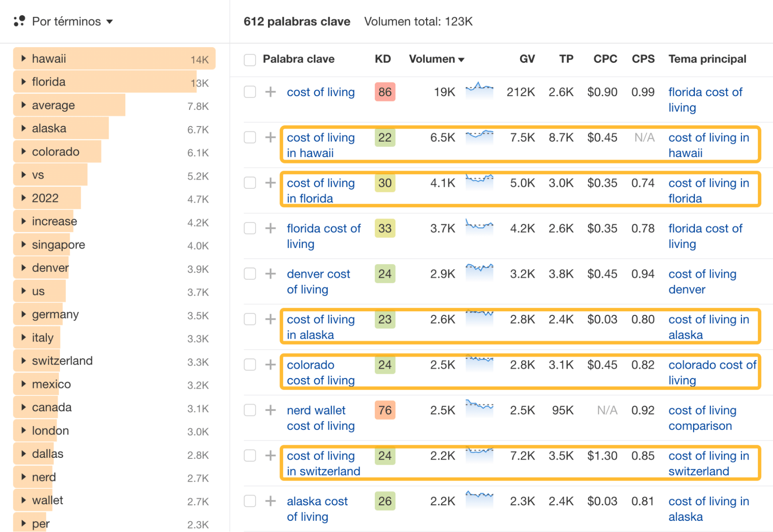This screenshot has width=773, height=532.
Task: Check the select-all checkbox in the table header
Action: pyautogui.click(x=249, y=59)
